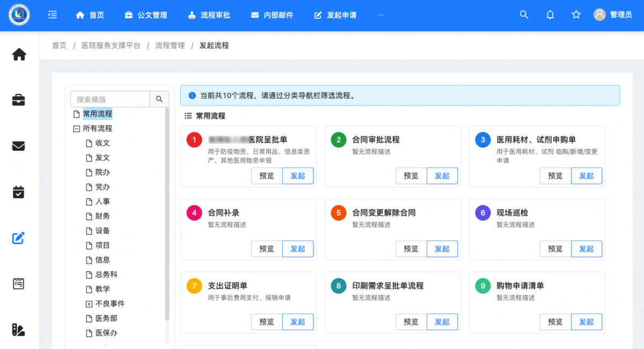The image size is (644, 349).
Task: Click the category tree's vertical scrollbar
Action: [x=167, y=215]
